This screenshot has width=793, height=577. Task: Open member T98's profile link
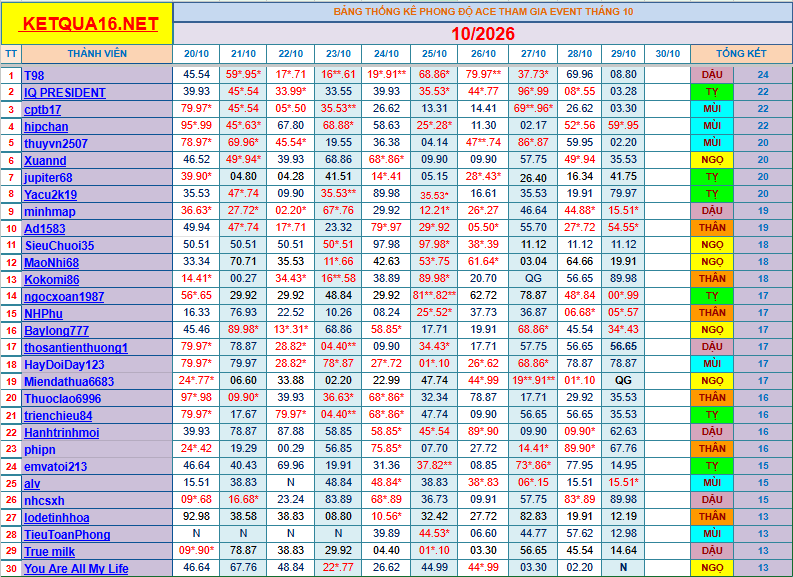click(34, 75)
